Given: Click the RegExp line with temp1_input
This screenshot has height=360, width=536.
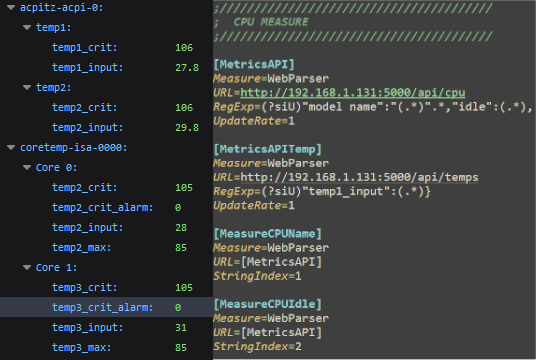Looking at the screenshot, I should (x=322, y=191).
